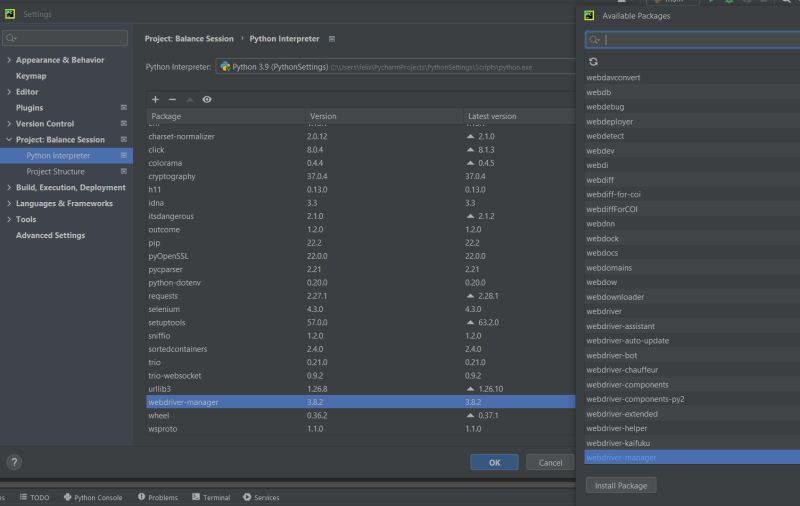Collapse Project: Balance Session section
This screenshot has height=506, width=800.
9,139
